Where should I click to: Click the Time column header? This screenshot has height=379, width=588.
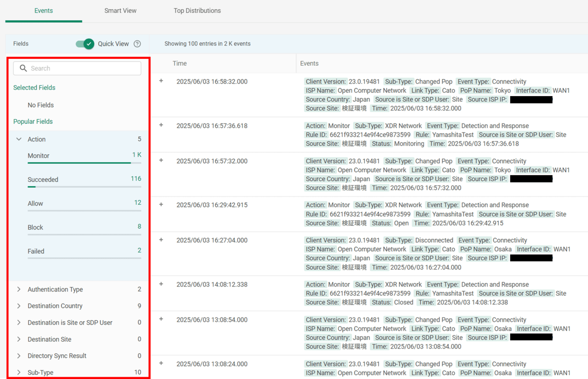click(180, 63)
